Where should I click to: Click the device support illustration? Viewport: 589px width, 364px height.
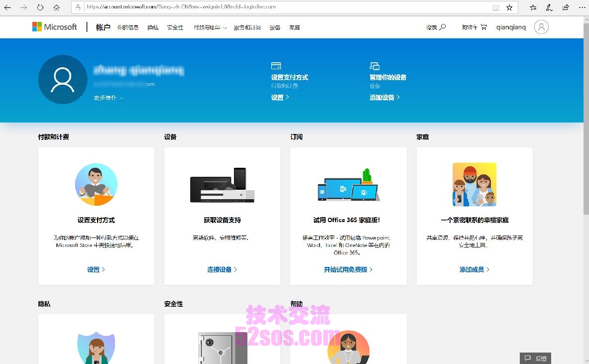coord(223,185)
